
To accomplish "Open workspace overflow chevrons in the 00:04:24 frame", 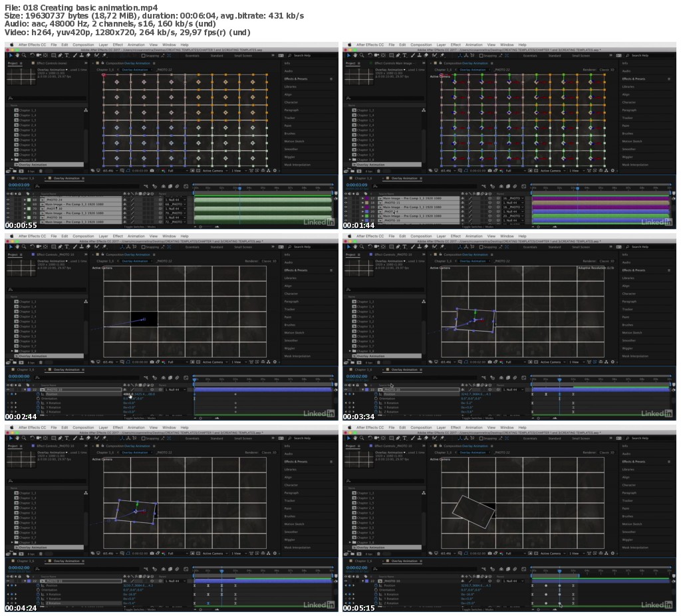I will (x=273, y=439).
